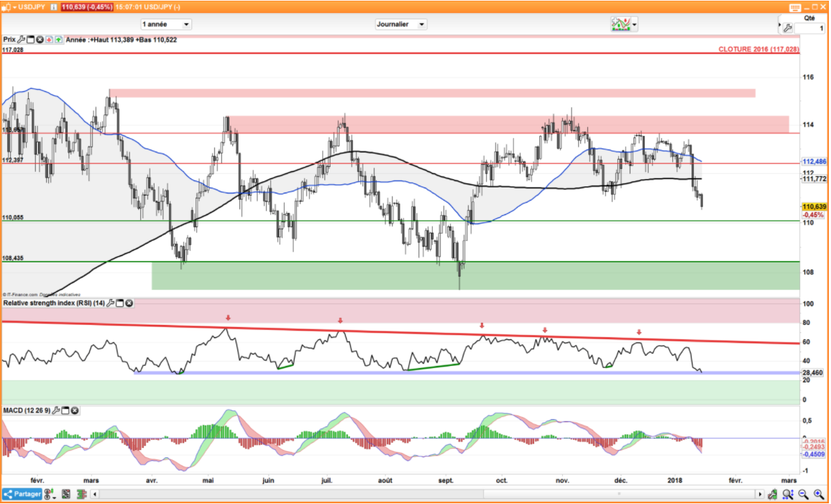Viewport: 831px width, 504px height.
Task: Maximize the MACD indicator panel
Action: [x=65, y=411]
